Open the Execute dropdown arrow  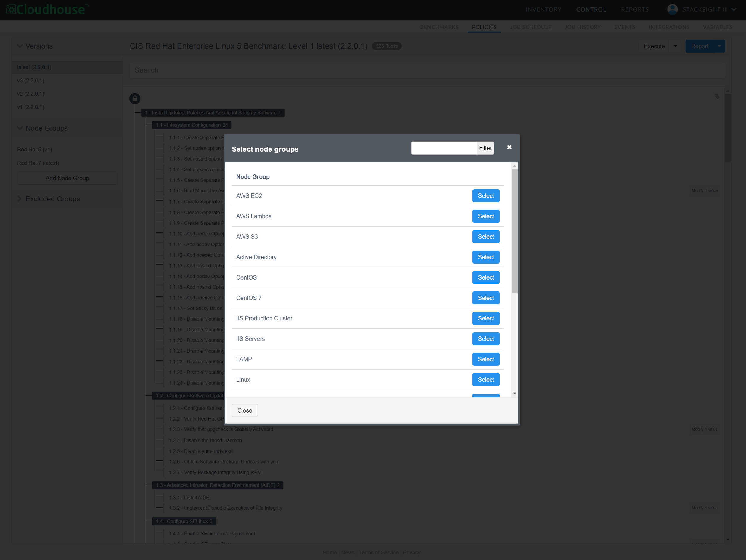pyautogui.click(x=676, y=46)
